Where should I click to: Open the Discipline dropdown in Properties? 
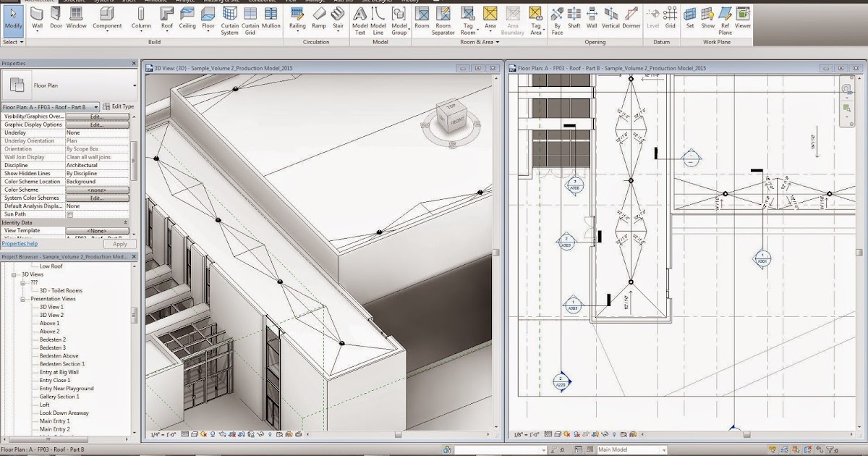(98, 164)
